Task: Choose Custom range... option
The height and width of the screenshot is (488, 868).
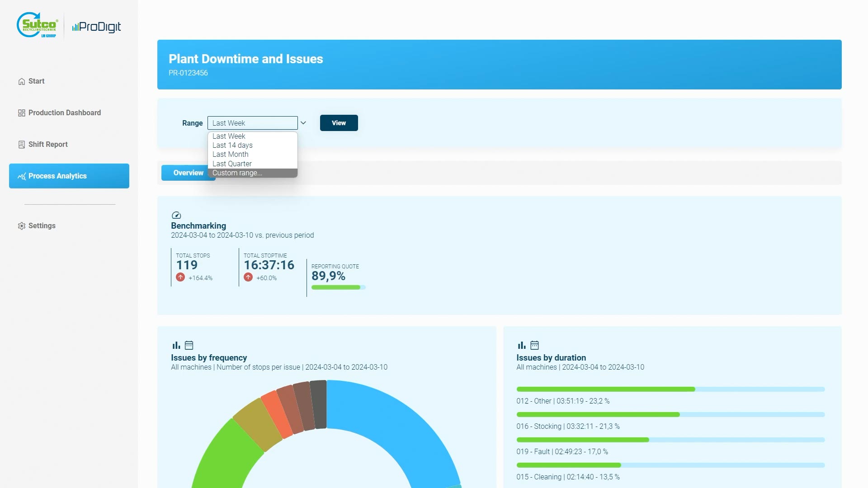Action: coord(252,173)
